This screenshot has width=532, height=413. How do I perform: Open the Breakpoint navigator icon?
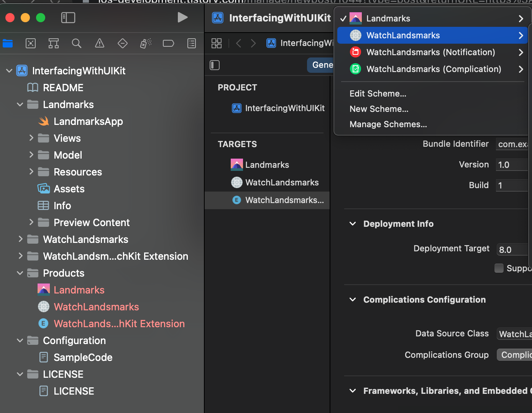coord(169,43)
